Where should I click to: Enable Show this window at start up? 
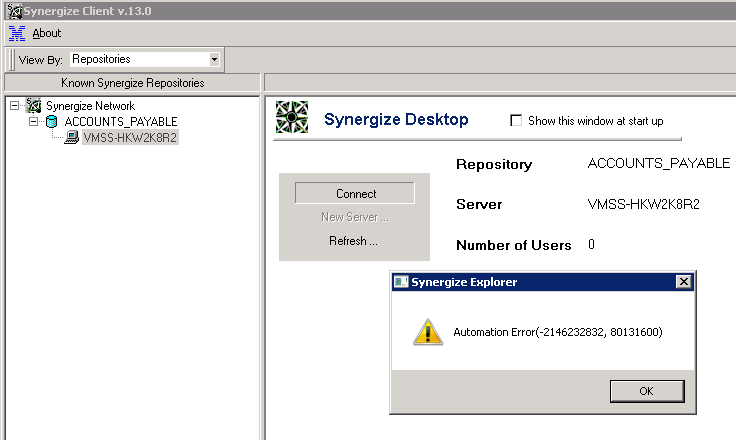516,121
